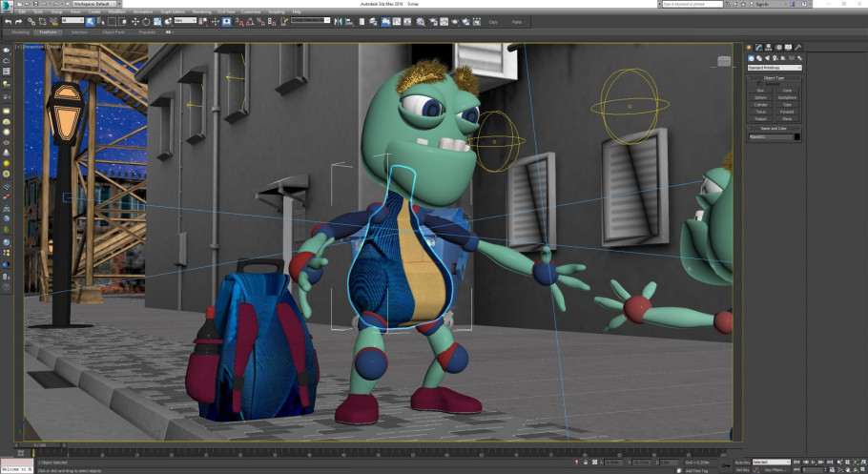
Task: Open the Graph Editors menu
Action: 173,11
